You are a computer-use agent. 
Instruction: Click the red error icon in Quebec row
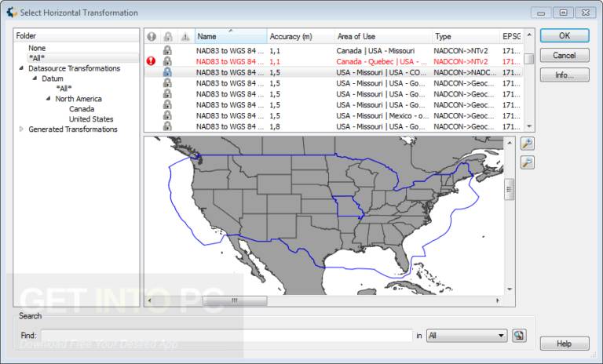tap(151, 61)
